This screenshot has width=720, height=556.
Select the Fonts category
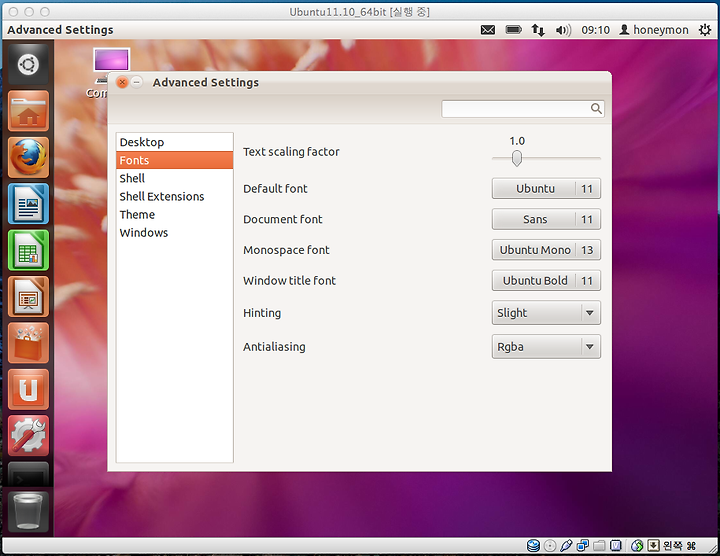click(x=174, y=160)
